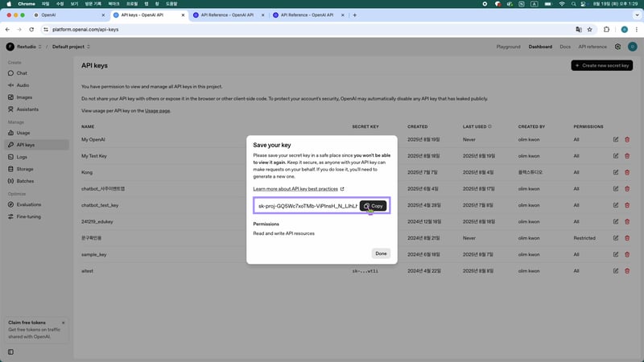Open the new tab plus button in Chrome
This screenshot has width=644, height=362.
355,15
